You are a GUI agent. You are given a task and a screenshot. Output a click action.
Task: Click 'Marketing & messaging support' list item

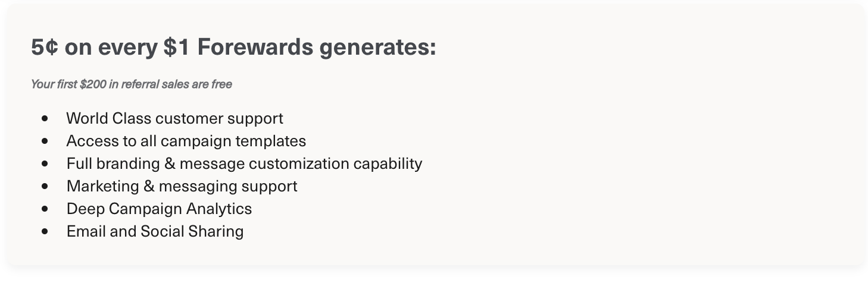pyautogui.click(x=182, y=186)
